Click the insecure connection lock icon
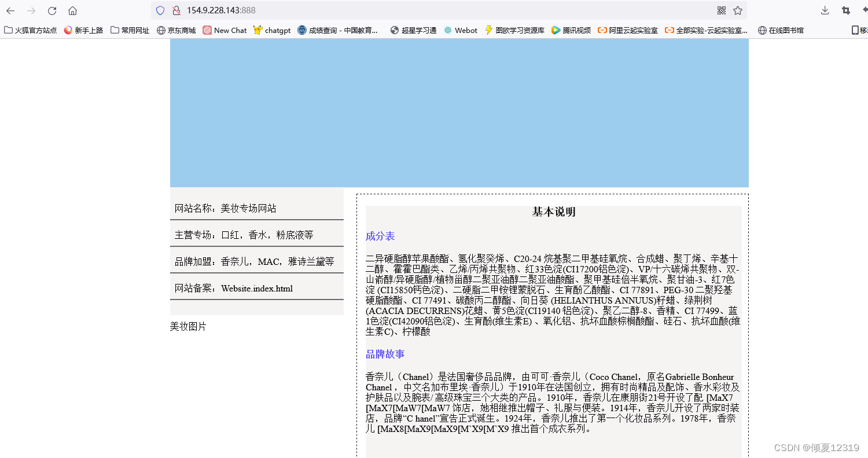 point(176,10)
